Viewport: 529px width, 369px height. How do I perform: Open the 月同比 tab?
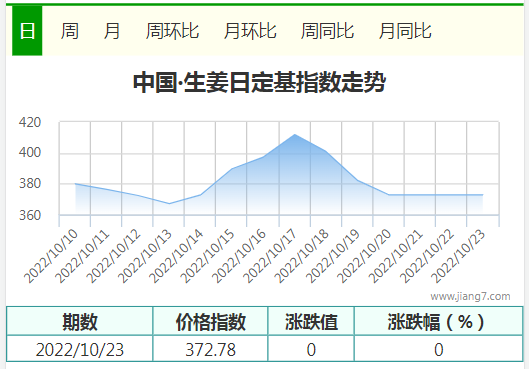[x=405, y=31]
